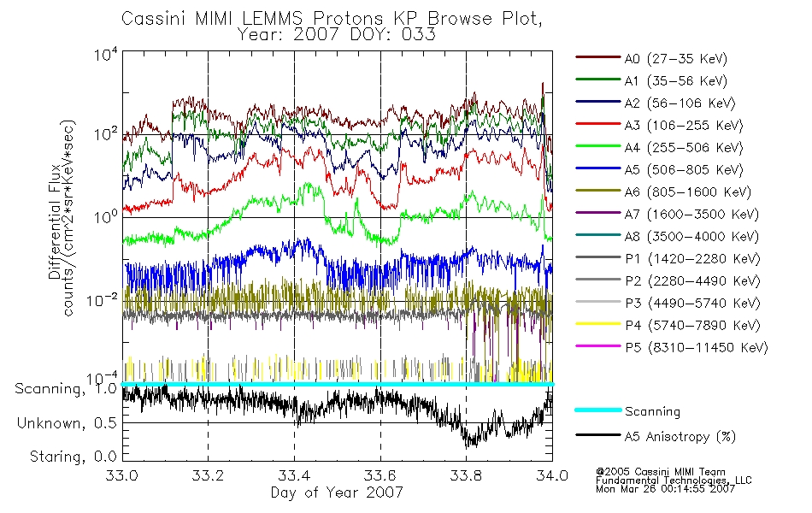Click the y-axis tick label 10^0
812x513 pixels.
click(106, 216)
